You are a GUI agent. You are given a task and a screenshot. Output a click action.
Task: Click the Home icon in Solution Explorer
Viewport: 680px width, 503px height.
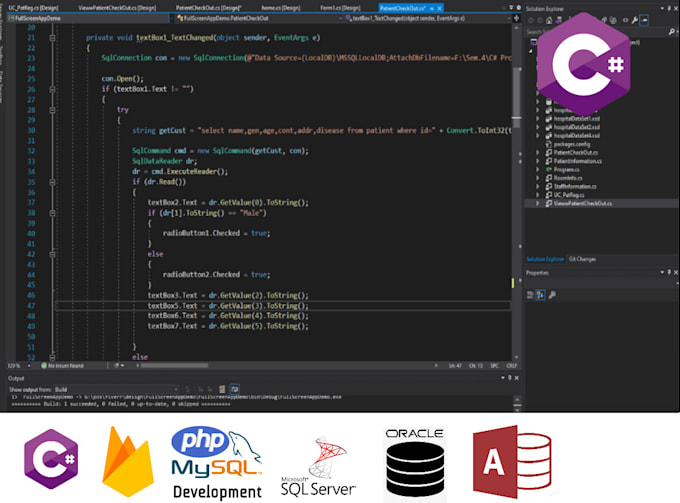pyautogui.click(x=549, y=20)
